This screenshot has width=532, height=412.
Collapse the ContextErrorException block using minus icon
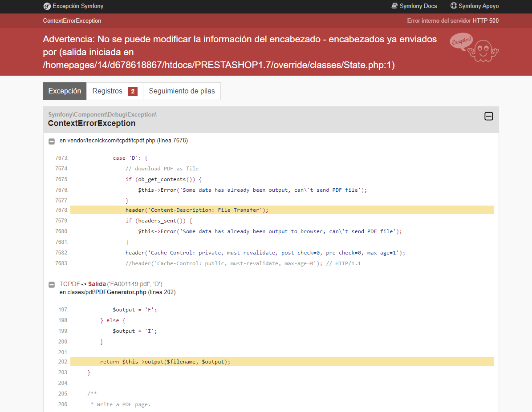488,117
